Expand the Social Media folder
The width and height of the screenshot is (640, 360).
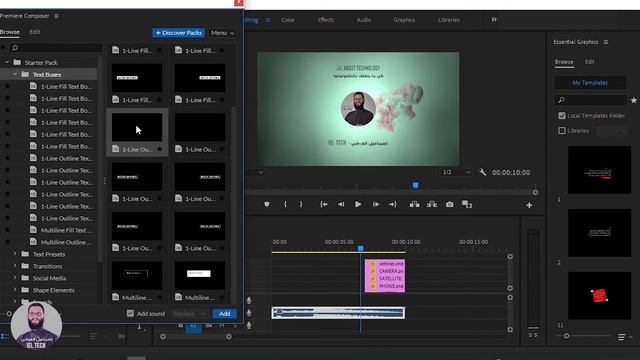15,278
